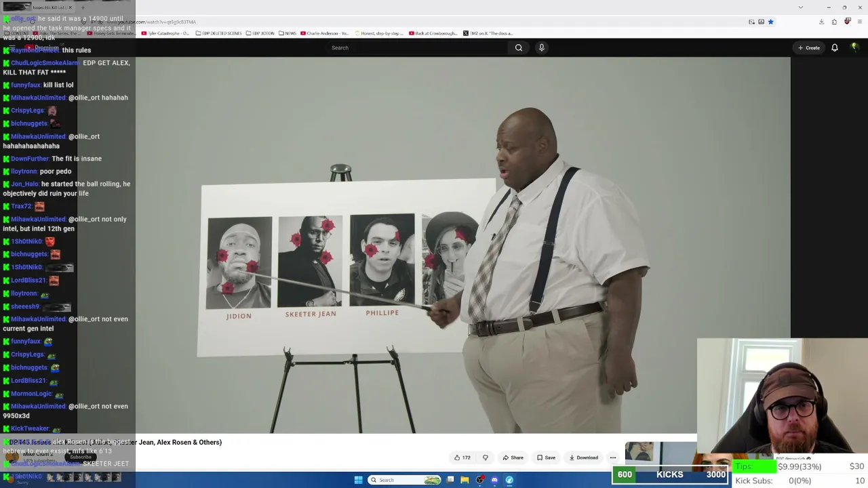Viewport: 868px width, 488px height.
Task: Open 'EDP JIDEON' bookmark folder
Action: coord(260,33)
